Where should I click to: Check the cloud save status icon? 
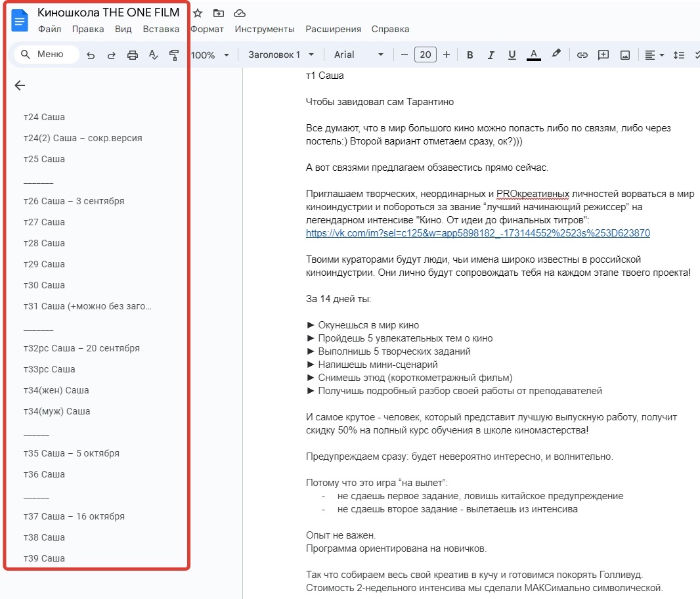(240, 13)
